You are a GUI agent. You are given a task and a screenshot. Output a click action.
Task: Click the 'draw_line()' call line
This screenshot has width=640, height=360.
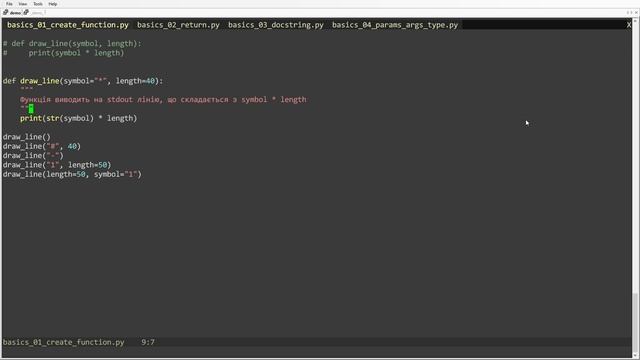coord(27,137)
